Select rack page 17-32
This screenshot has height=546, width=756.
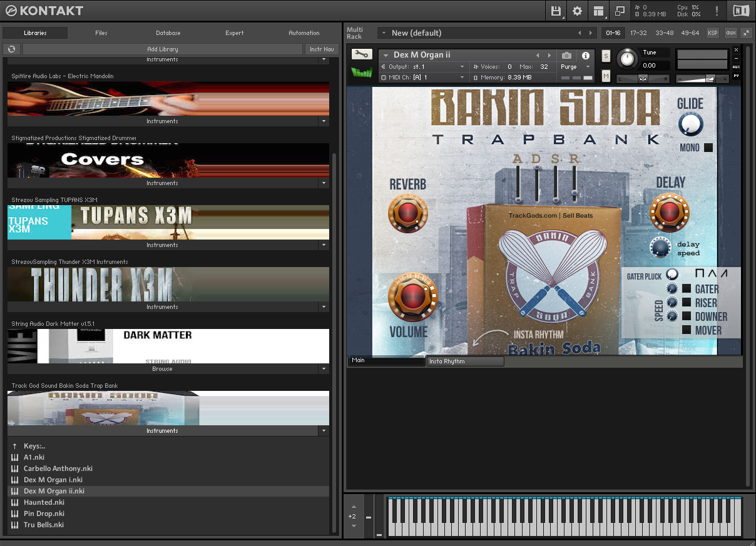click(639, 33)
